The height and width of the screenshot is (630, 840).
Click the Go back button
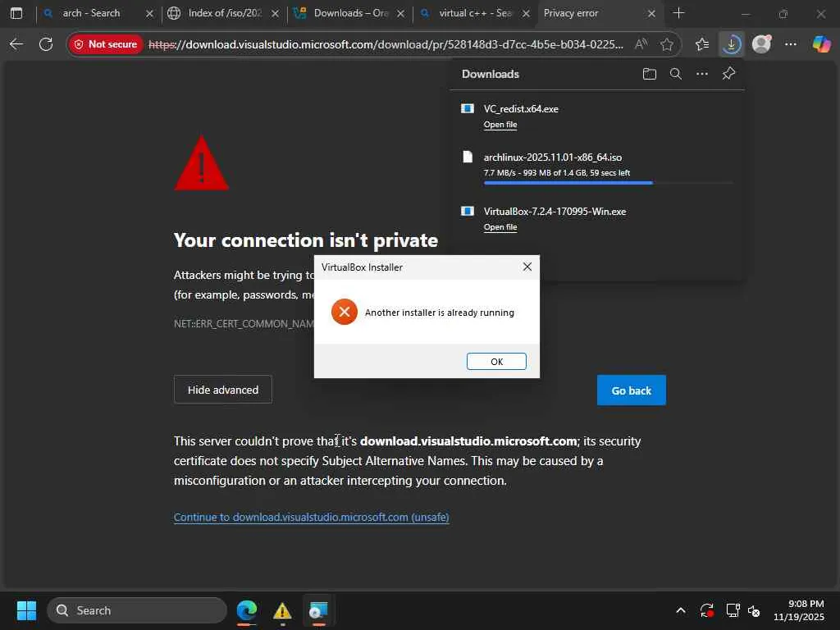(x=631, y=390)
